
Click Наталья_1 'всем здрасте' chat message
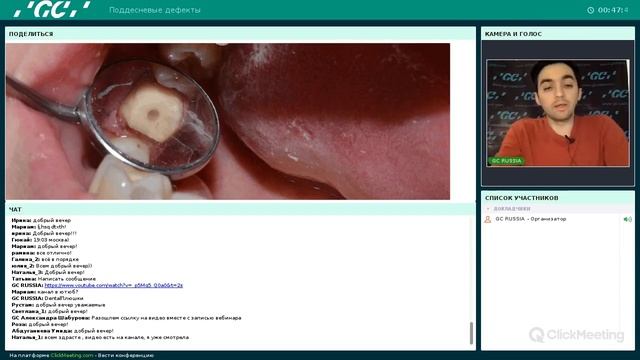coord(100,338)
